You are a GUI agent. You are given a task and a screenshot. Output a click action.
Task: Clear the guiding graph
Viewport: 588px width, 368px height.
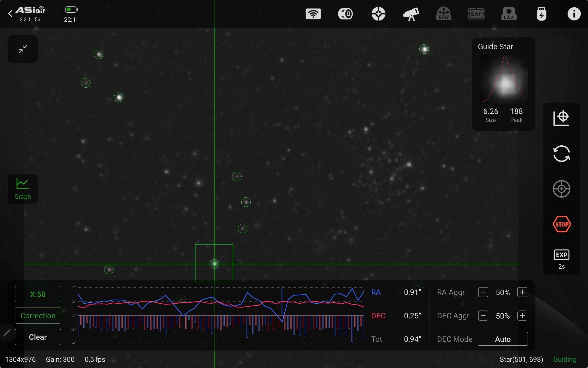pos(38,337)
